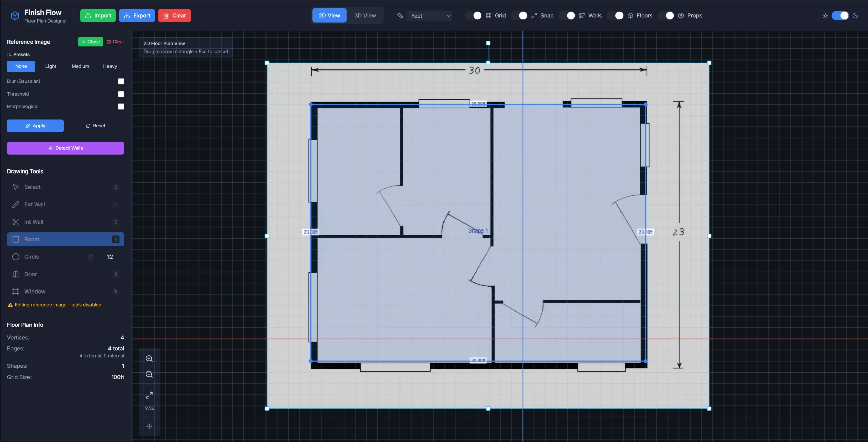This screenshot has width=868, height=442.
Task: Click the purple Detect Walls button
Action: [65, 148]
